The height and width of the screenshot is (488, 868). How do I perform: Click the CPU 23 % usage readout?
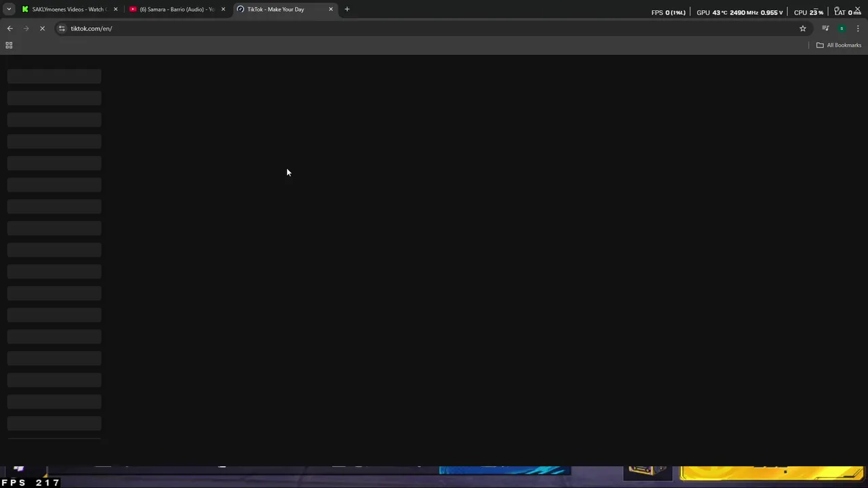(x=808, y=12)
